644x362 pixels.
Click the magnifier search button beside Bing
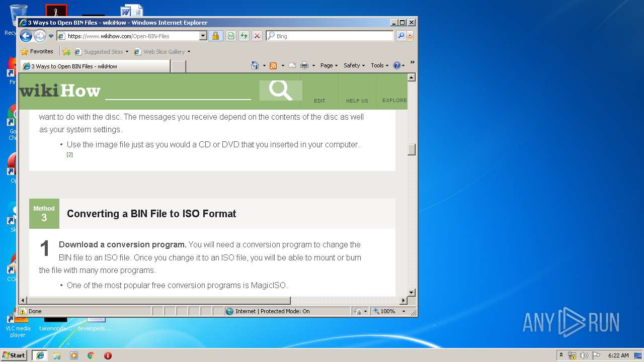pyautogui.click(x=400, y=36)
